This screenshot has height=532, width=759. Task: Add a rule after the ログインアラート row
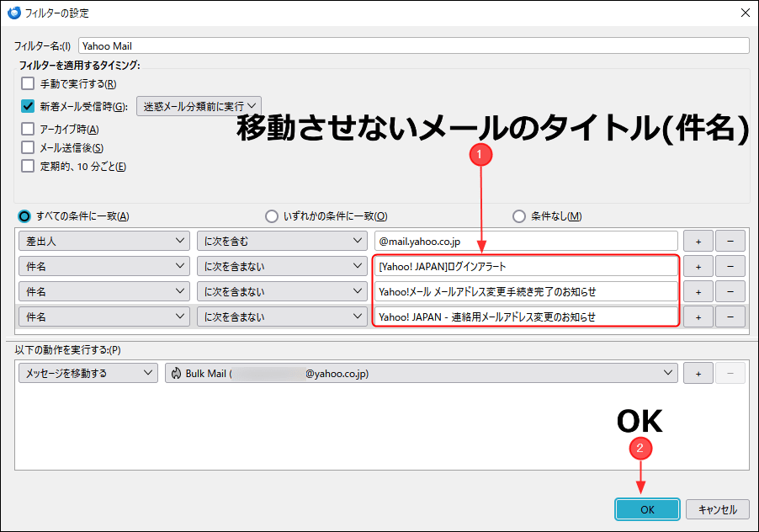coord(698,266)
